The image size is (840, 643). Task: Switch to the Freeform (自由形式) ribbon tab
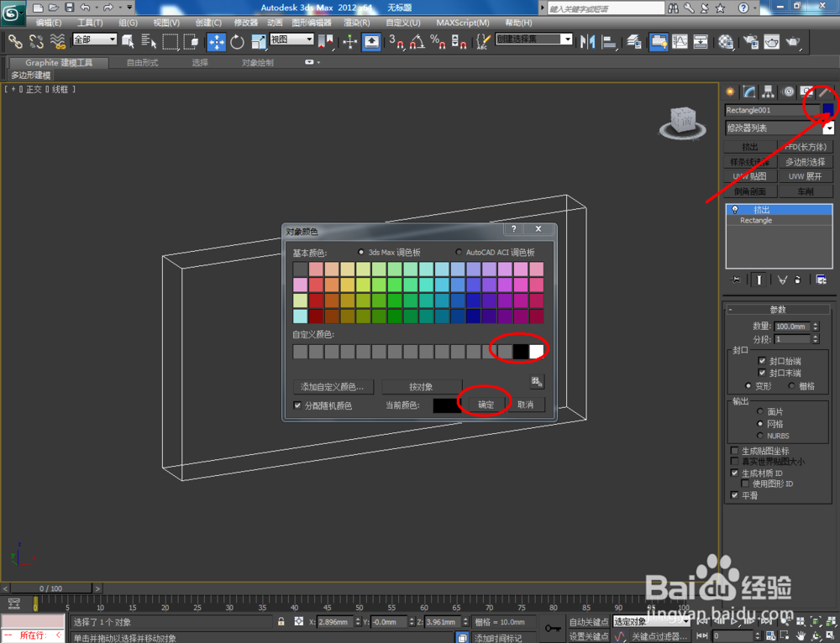(x=142, y=63)
